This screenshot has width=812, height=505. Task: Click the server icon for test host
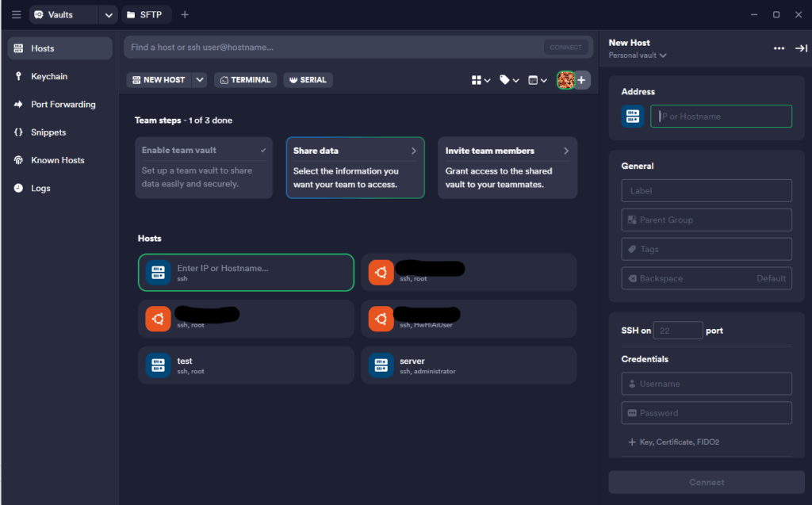(159, 365)
